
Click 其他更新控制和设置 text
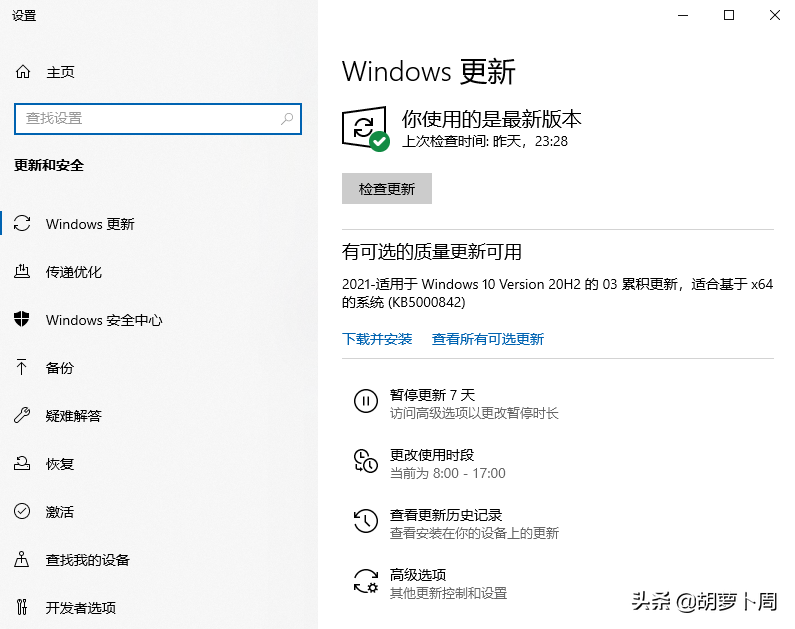coord(448,593)
